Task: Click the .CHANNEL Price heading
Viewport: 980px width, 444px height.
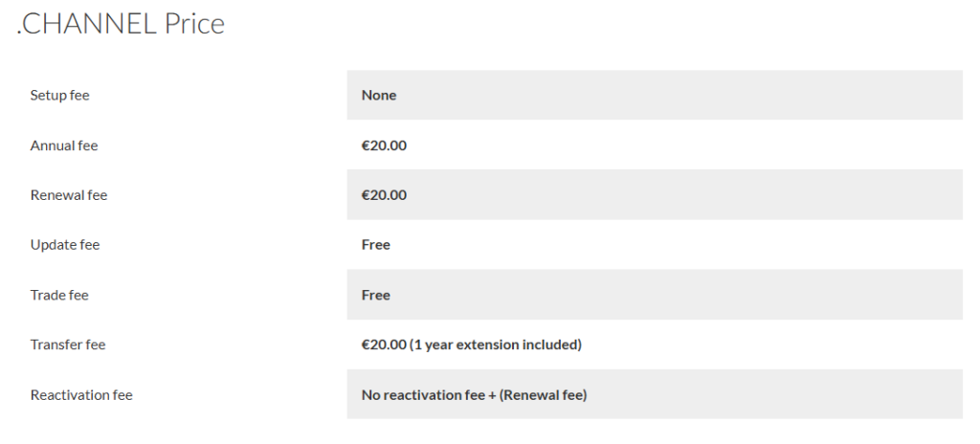Action: [x=121, y=24]
